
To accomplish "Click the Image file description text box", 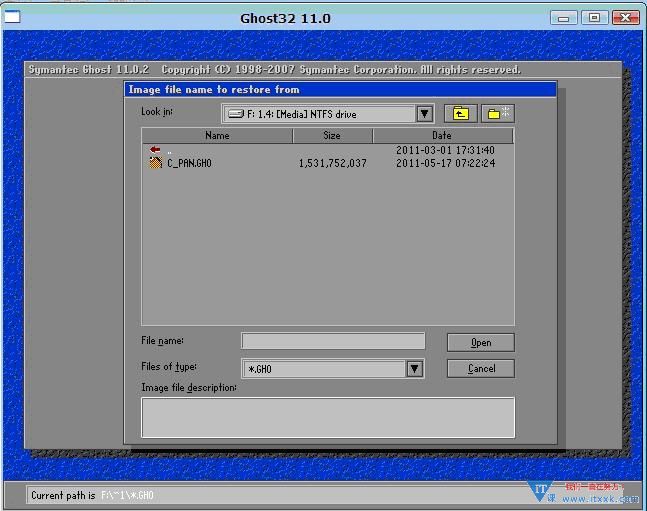I will [328, 417].
